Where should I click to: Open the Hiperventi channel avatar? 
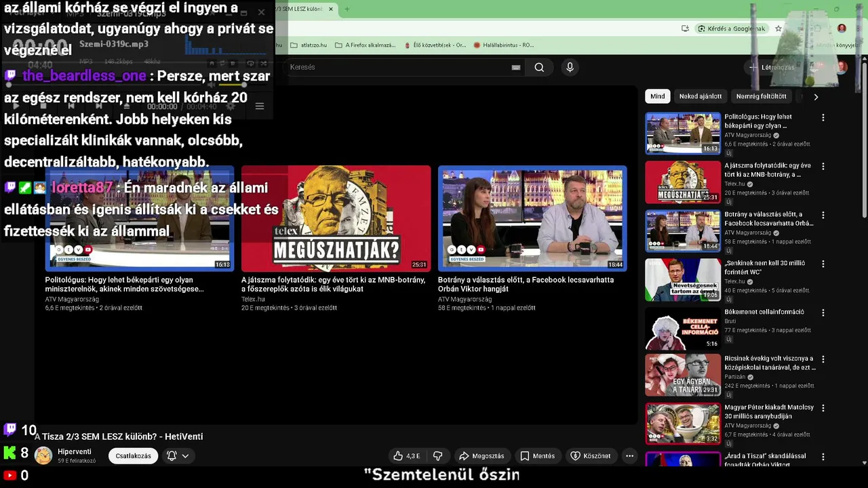[43, 455]
